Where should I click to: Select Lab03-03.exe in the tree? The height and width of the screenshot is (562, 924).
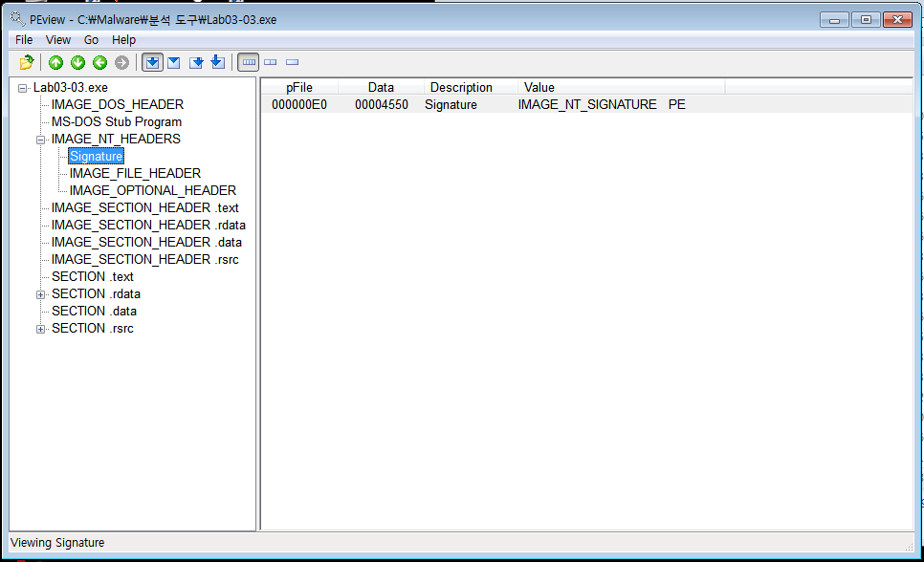70,88
